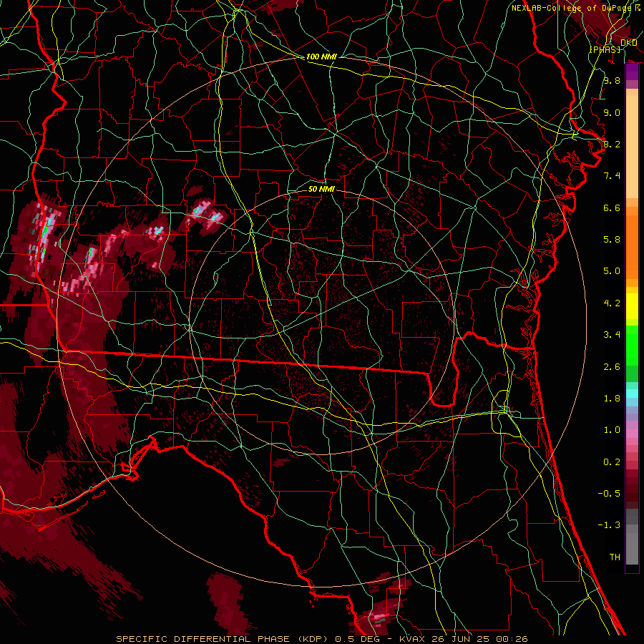Click the "100 NMI" range ring label
This screenshot has width=644, height=644.
321,57
